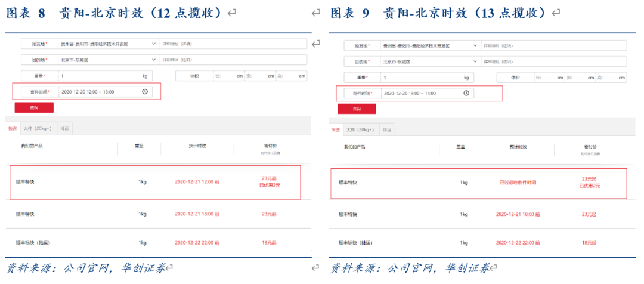Open 目的地 dropdown in 图表 8
The height and width of the screenshot is (284, 644).
tap(154, 60)
